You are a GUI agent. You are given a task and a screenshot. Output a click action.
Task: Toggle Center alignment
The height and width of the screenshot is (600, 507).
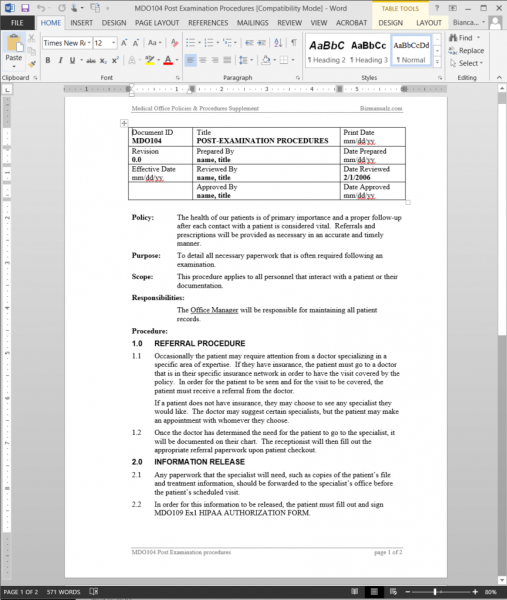[203, 60]
